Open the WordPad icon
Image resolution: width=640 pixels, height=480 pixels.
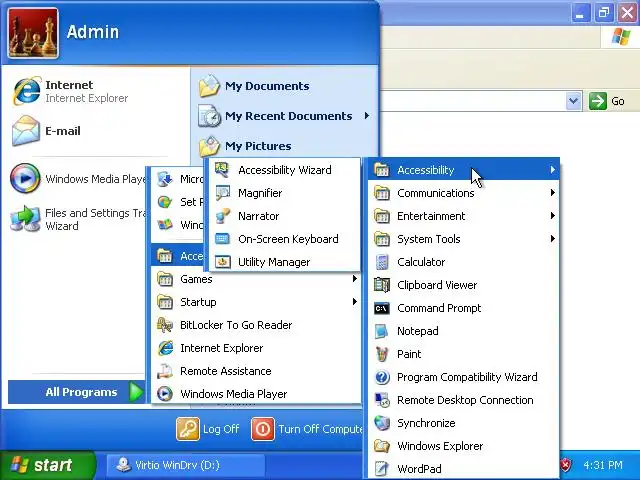[382, 469]
